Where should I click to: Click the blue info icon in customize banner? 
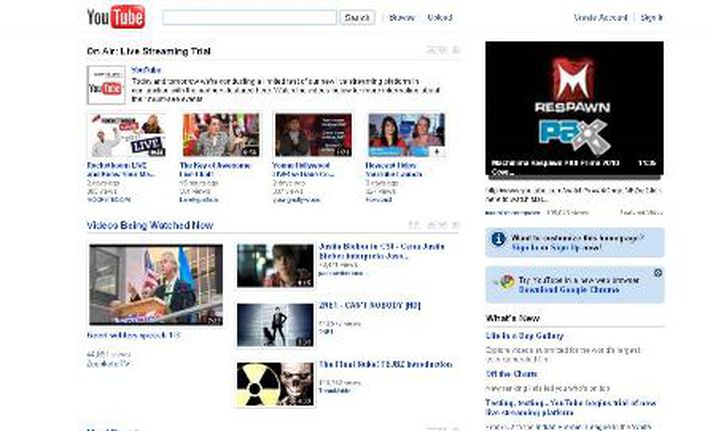coord(498,239)
